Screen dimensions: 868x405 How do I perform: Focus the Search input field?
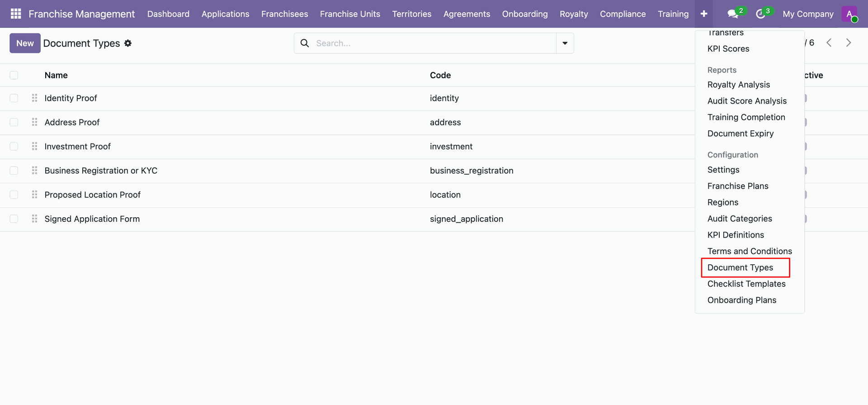coord(434,43)
